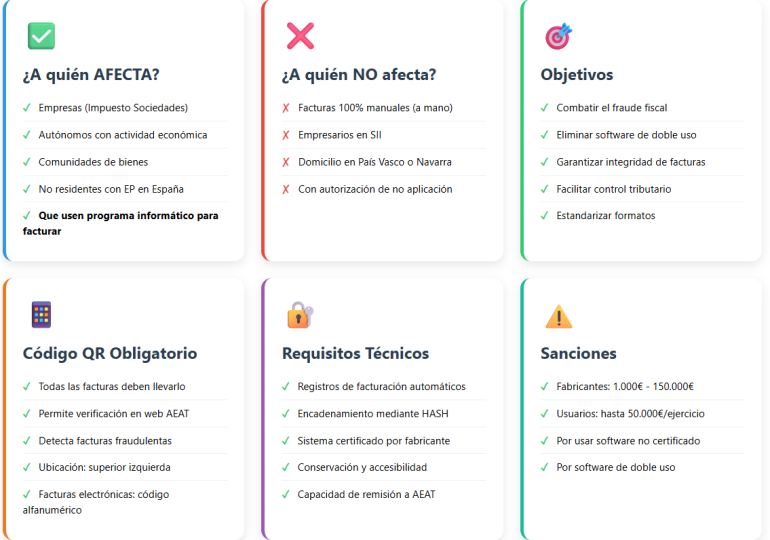Click the green checkmark icon above AFECTA

[41, 36]
